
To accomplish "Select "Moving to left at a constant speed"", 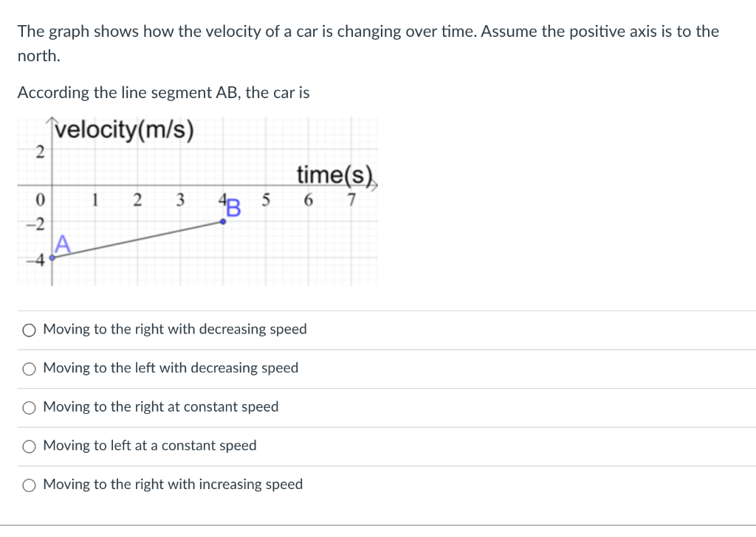I will (x=29, y=446).
